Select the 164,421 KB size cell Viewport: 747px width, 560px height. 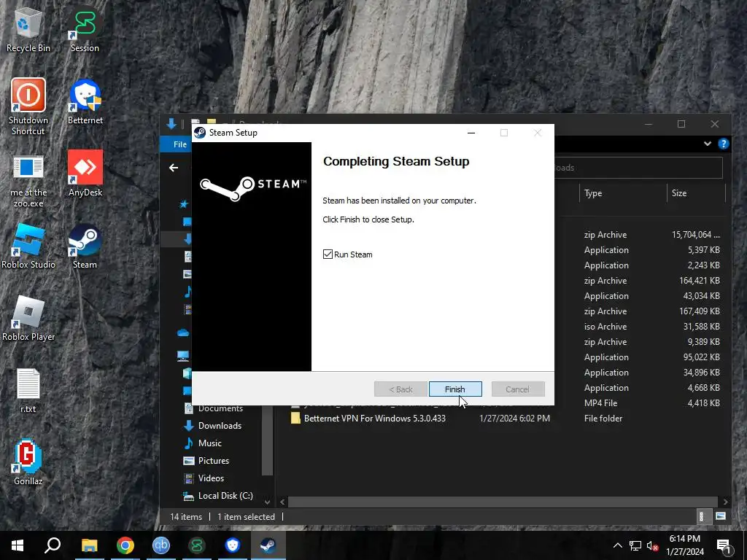point(700,281)
